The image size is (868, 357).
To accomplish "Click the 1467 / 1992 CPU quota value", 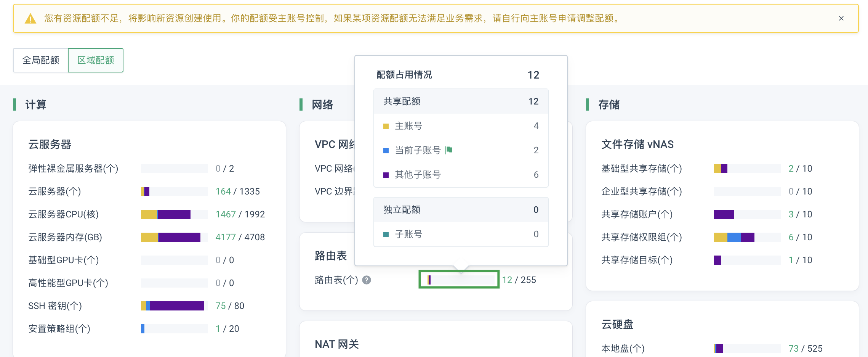I will coord(240,214).
